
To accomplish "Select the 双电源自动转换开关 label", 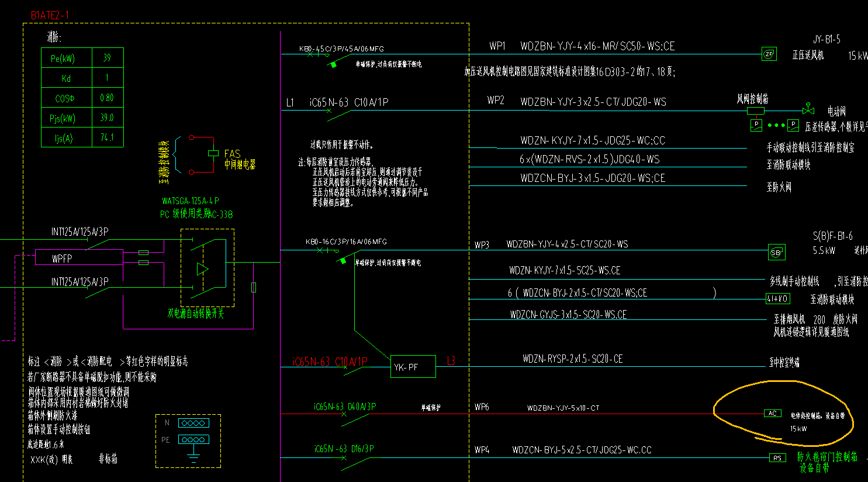I will point(196,314).
